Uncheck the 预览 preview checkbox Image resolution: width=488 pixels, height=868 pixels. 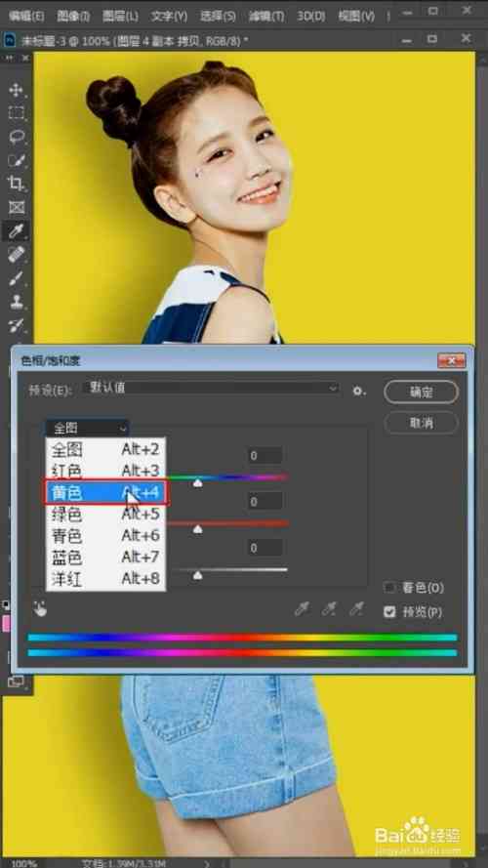(389, 611)
